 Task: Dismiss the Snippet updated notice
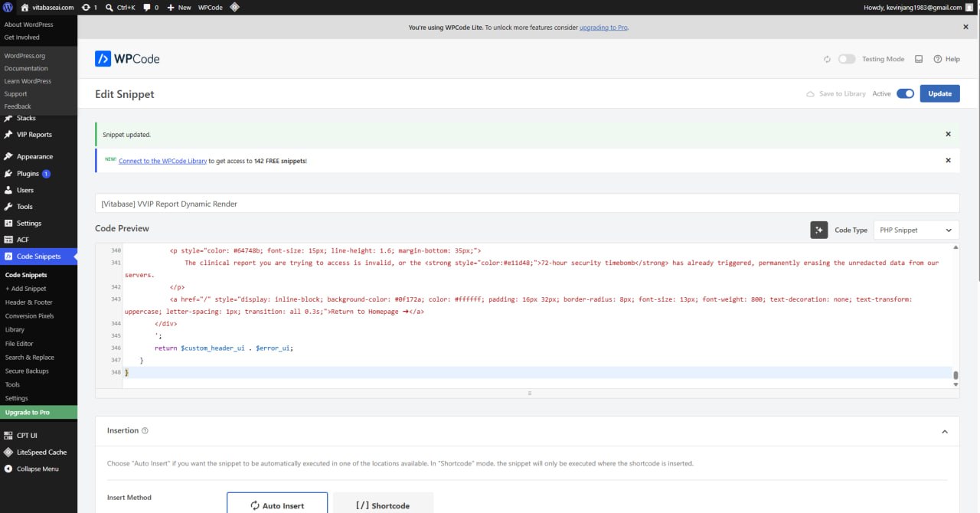click(x=948, y=134)
